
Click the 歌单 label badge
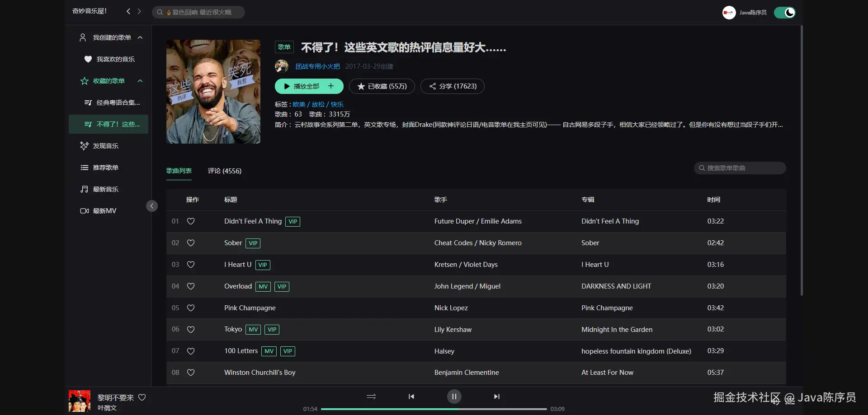pyautogui.click(x=284, y=47)
